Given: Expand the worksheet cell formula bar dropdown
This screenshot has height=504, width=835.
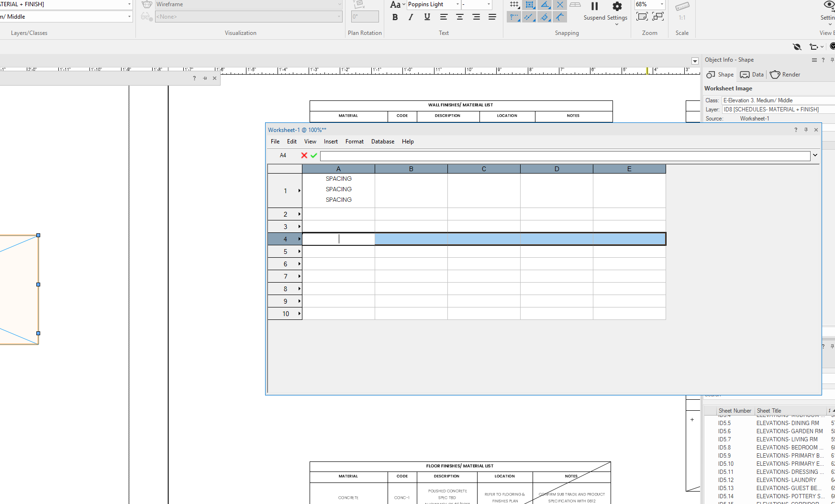Looking at the screenshot, I should click(x=814, y=155).
